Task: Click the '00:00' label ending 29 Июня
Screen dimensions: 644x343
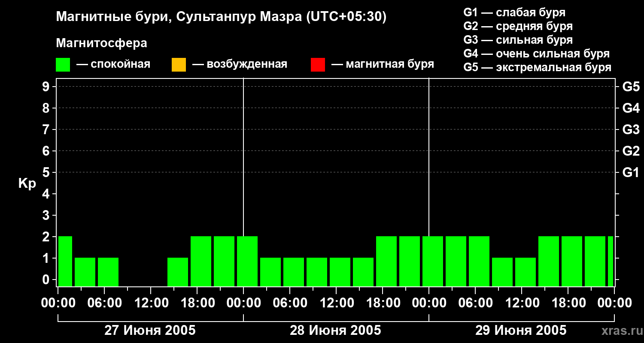Action: [x=614, y=303]
